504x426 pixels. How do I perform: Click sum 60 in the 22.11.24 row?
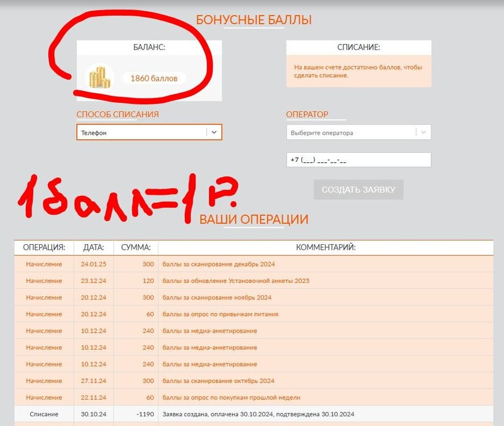pyautogui.click(x=150, y=398)
